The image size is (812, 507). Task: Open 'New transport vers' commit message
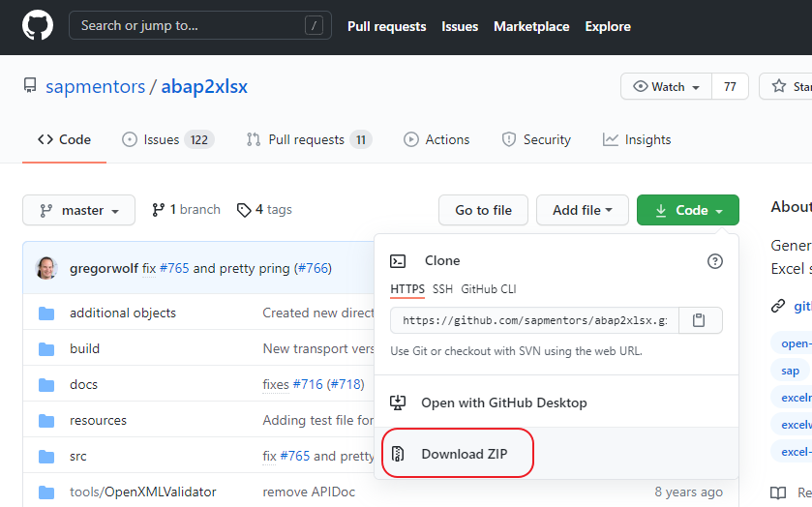[x=318, y=348]
